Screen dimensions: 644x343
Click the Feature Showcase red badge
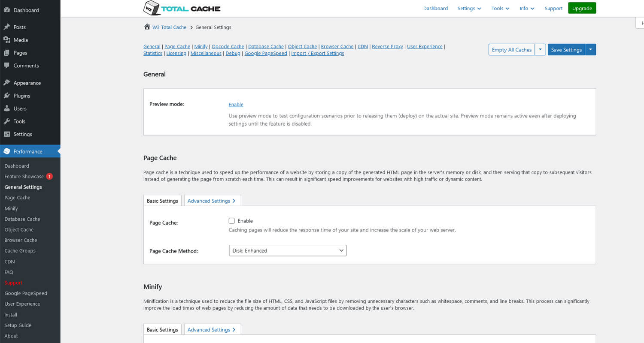[x=49, y=176]
